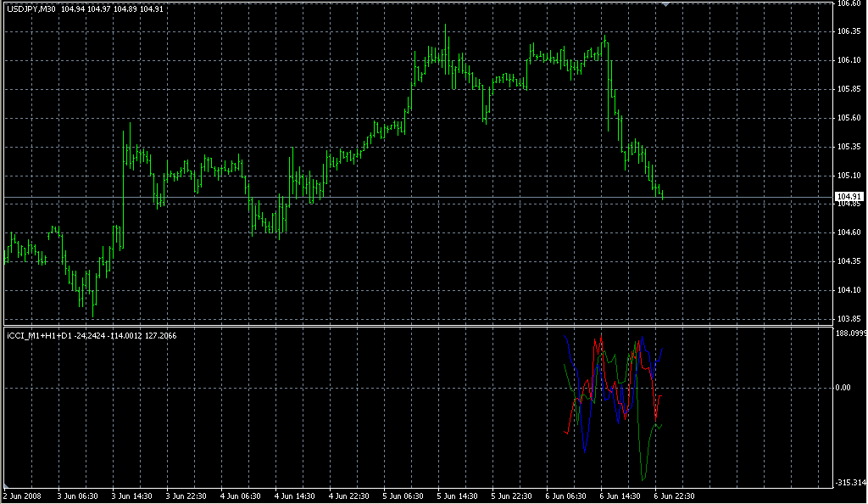Click the current price tag 104.91
Image resolution: width=868 pixels, height=504 pixels.
pyautogui.click(x=849, y=197)
